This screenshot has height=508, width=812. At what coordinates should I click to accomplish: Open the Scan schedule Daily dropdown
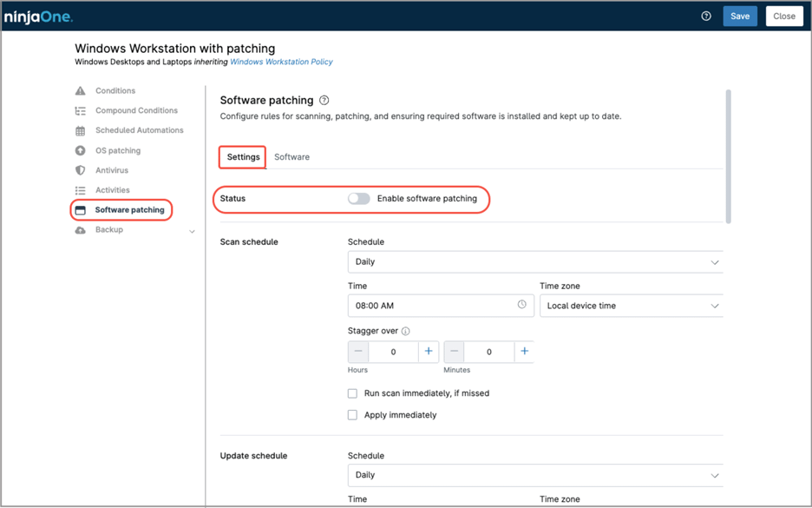click(x=535, y=261)
